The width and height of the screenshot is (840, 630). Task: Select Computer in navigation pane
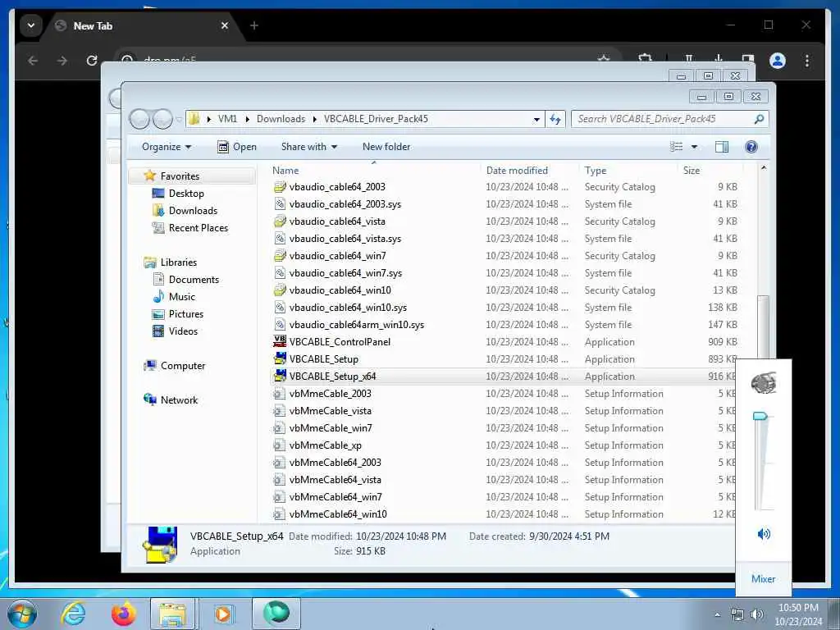point(183,365)
